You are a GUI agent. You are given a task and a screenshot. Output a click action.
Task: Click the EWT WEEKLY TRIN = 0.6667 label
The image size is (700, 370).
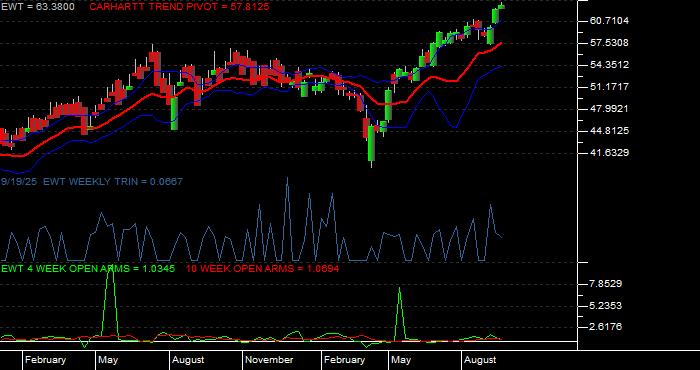pyautogui.click(x=113, y=182)
